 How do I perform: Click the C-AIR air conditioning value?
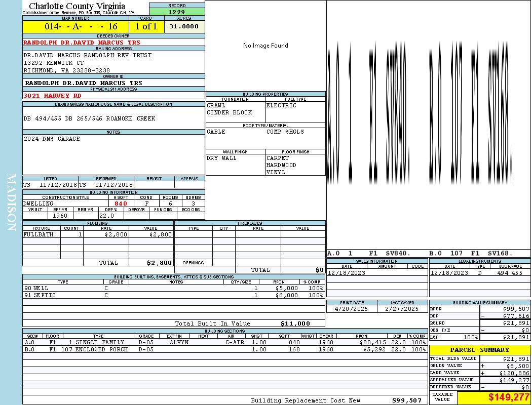[x=235, y=342]
